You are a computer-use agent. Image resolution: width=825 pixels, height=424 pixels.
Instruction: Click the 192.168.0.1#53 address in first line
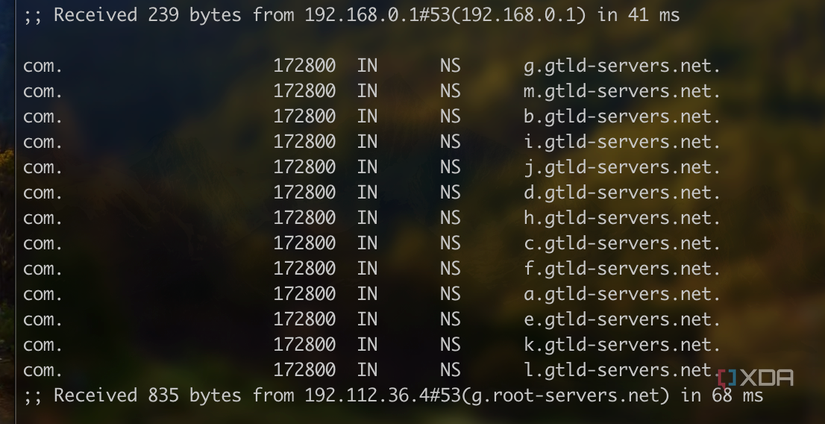coord(377,15)
